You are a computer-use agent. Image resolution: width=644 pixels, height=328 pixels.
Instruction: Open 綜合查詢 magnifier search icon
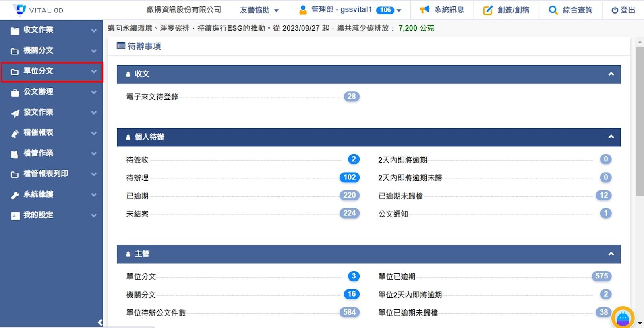click(x=553, y=10)
